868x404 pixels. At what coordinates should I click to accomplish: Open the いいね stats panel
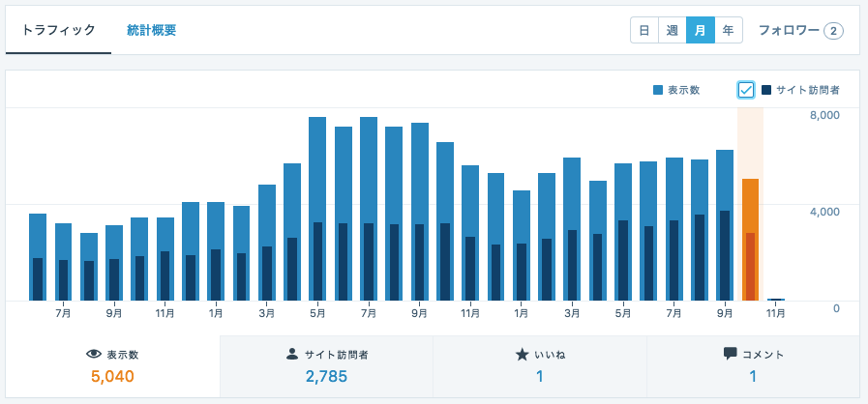pyautogui.click(x=539, y=366)
